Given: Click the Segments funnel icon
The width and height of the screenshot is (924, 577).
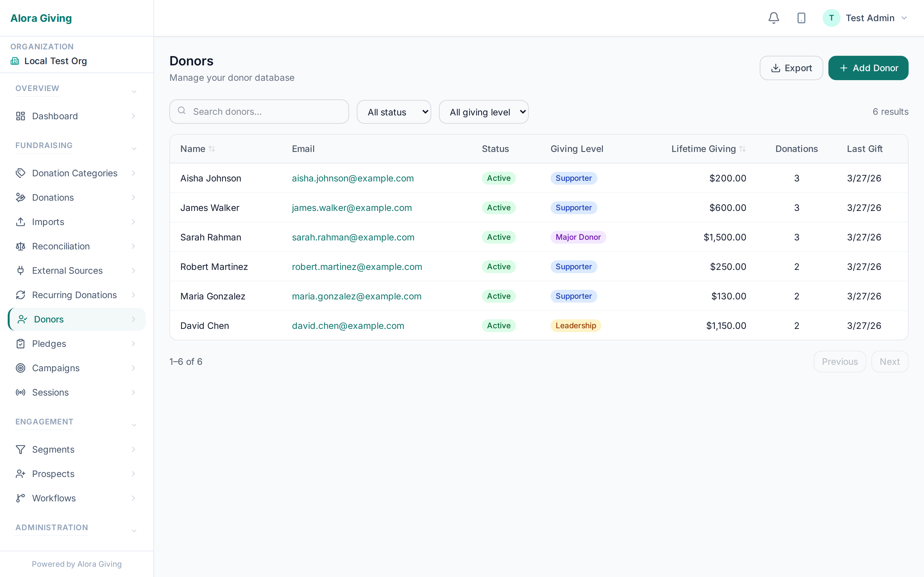Looking at the screenshot, I should [21, 449].
